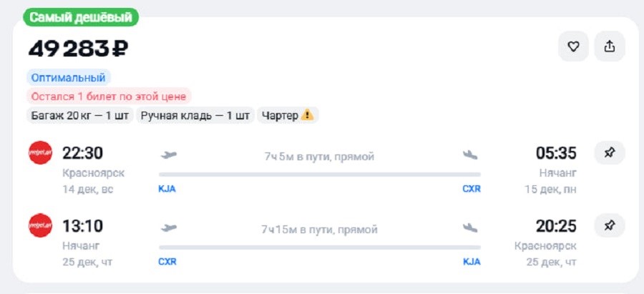This screenshot has width=644, height=294.
Task: Pin the Nha Trang to Krasnoyarsk return flight
Action: point(610,225)
